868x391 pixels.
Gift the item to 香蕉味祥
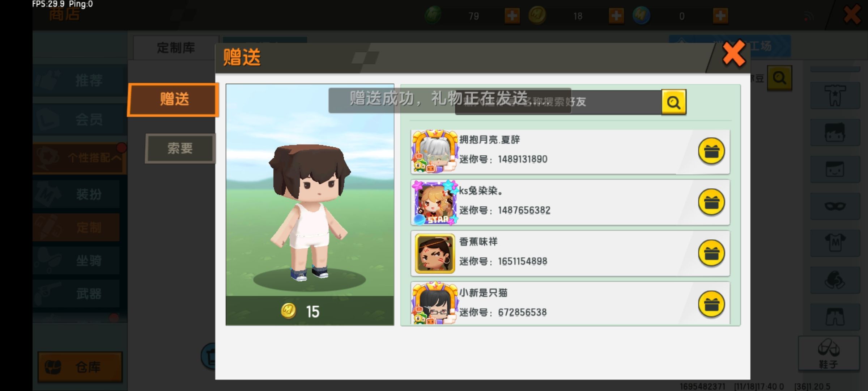tap(711, 253)
